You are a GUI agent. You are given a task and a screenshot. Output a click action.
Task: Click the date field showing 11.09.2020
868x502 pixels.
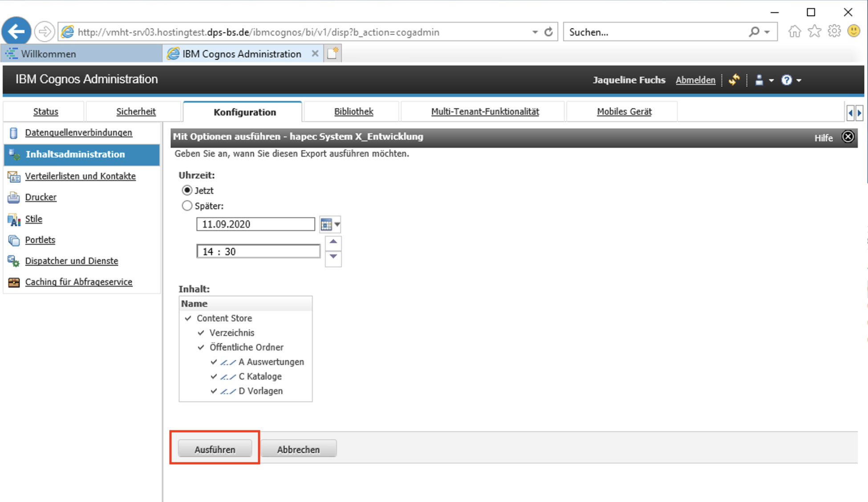tap(256, 224)
